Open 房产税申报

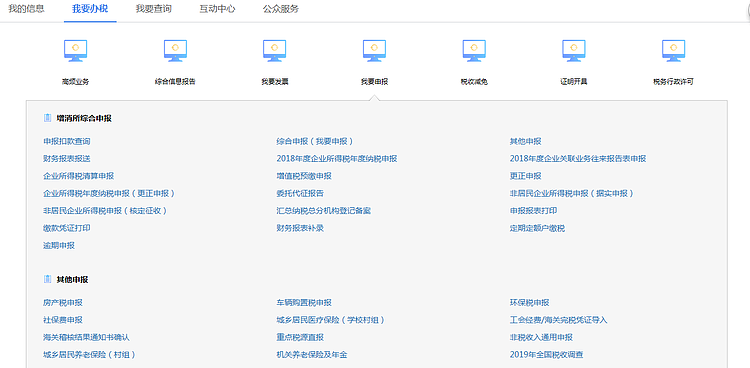(x=63, y=303)
